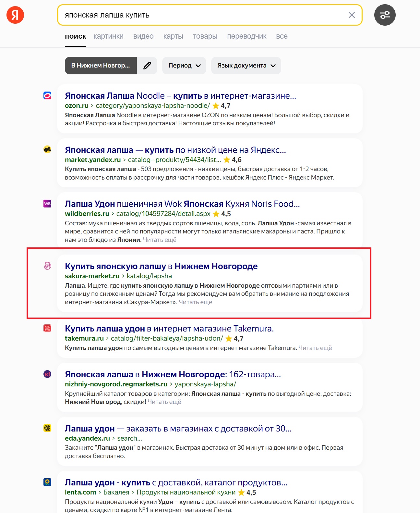Switch to the 'карты' tab

click(x=173, y=36)
